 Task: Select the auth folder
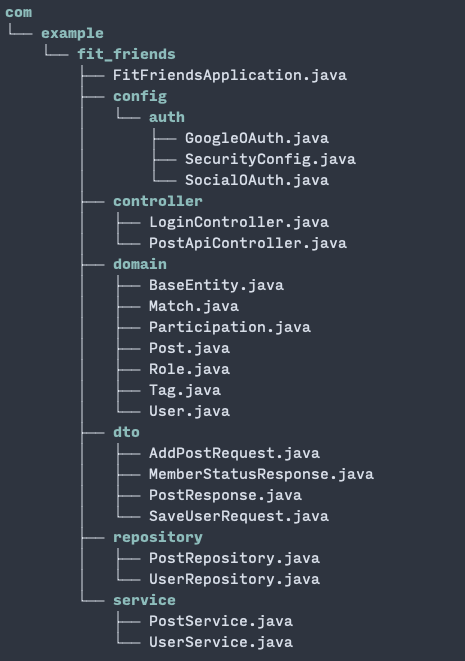(x=167, y=117)
